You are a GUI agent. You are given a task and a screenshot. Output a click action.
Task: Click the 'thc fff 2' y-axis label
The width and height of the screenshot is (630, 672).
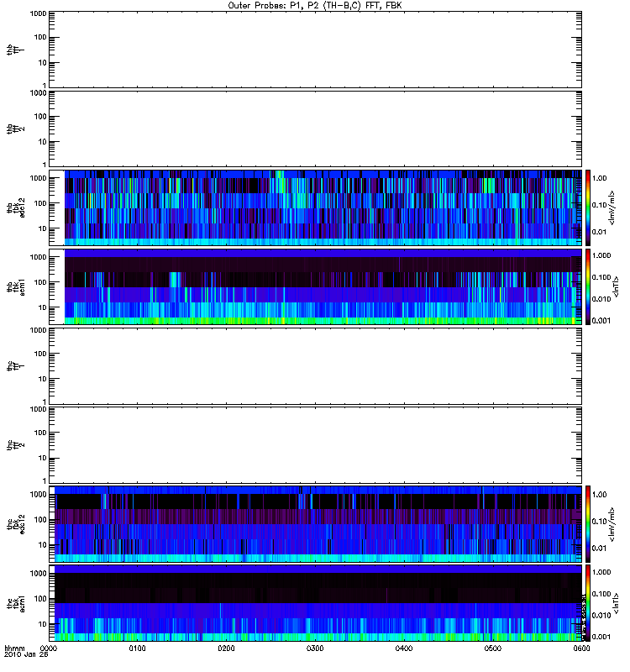16,445
